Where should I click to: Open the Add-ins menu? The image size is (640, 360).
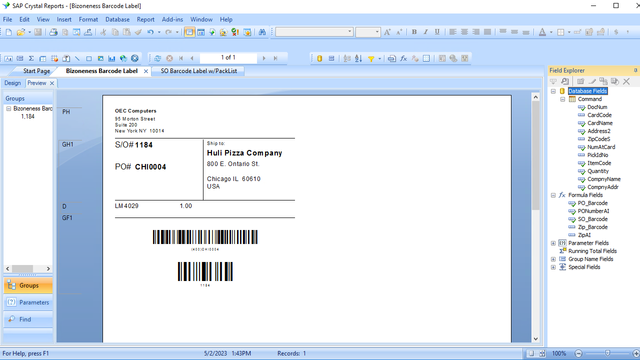[172, 19]
